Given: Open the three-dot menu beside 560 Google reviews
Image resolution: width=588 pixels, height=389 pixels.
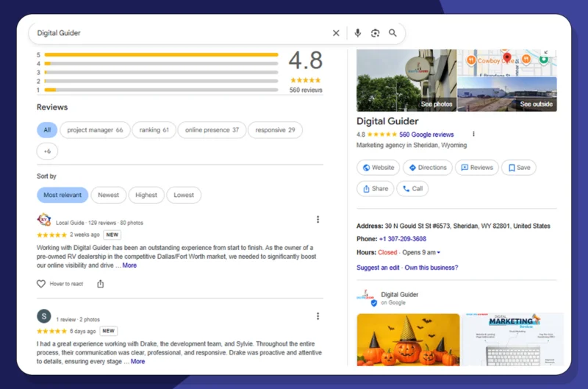Looking at the screenshot, I should (x=473, y=134).
